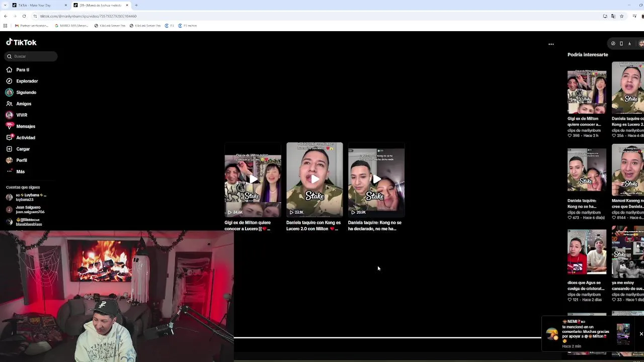
Task: Go to the Perfil page
Action: click(22, 160)
